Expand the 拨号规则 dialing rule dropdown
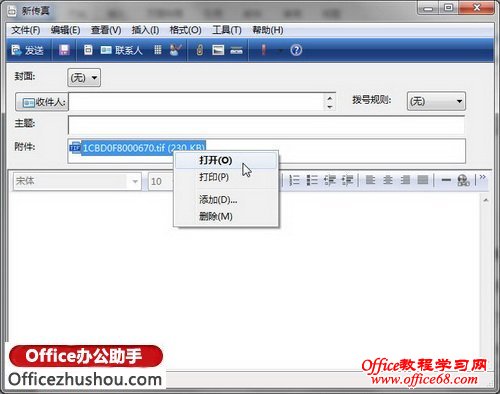Viewport: 500px width, 394px height. pyautogui.click(x=436, y=101)
